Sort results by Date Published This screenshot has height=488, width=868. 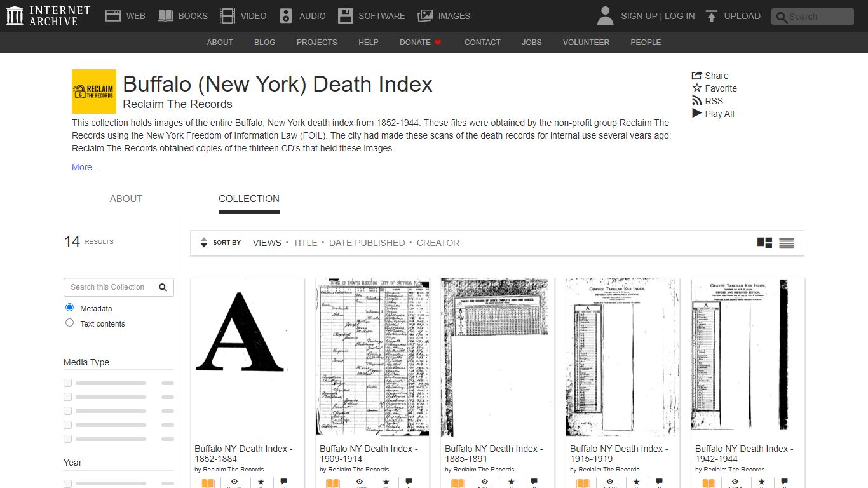(367, 243)
